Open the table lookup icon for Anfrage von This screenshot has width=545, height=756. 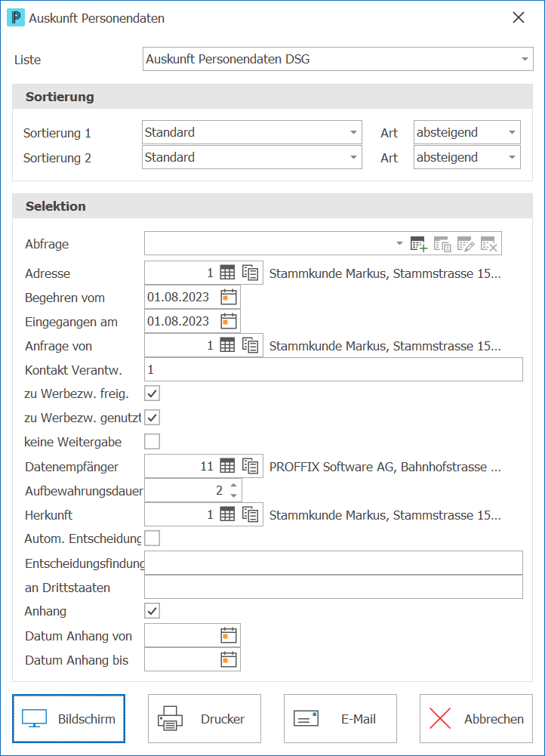pyautogui.click(x=227, y=345)
